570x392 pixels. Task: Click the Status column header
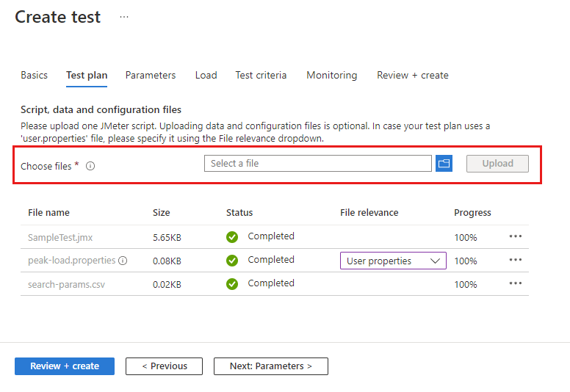[x=239, y=213]
